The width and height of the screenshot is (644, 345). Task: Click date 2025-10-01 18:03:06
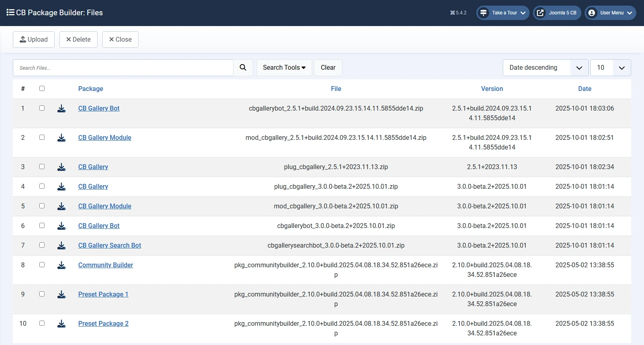pos(585,109)
